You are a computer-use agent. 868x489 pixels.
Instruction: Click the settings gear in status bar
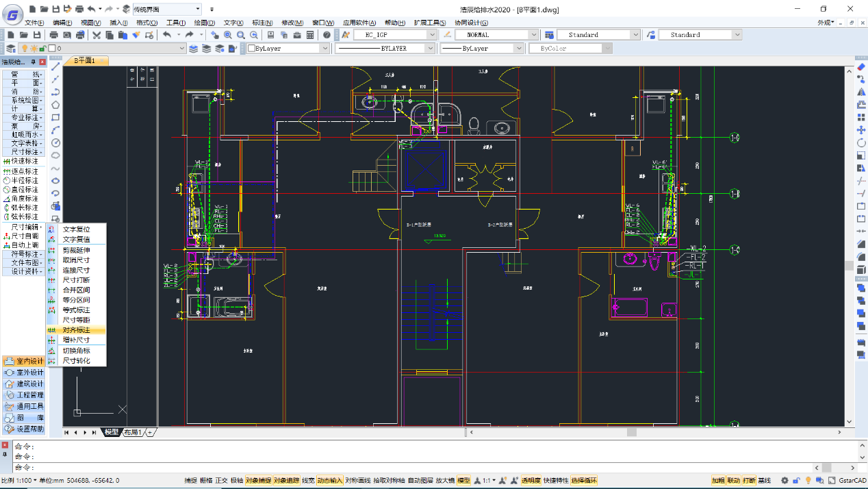785,481
